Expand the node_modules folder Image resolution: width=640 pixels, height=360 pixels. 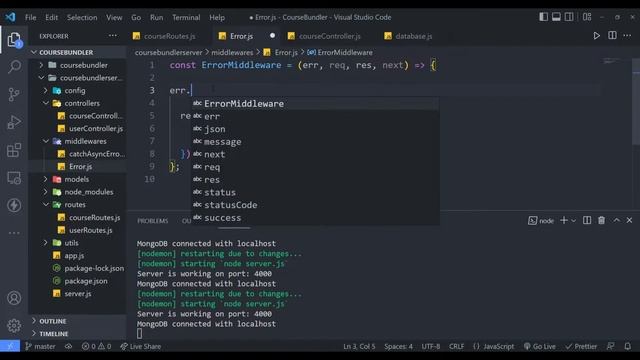[78, 191]
